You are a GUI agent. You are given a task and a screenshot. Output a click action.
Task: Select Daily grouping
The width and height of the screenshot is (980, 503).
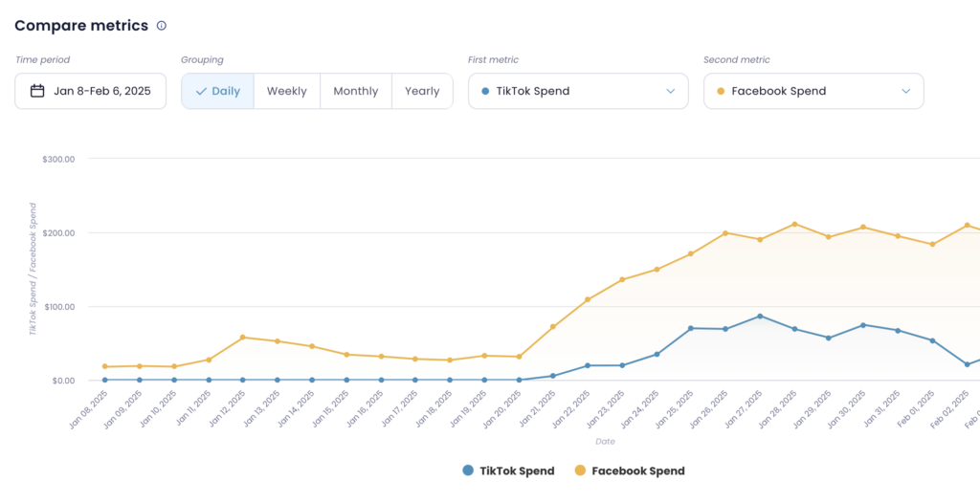(x=217, y=91)
